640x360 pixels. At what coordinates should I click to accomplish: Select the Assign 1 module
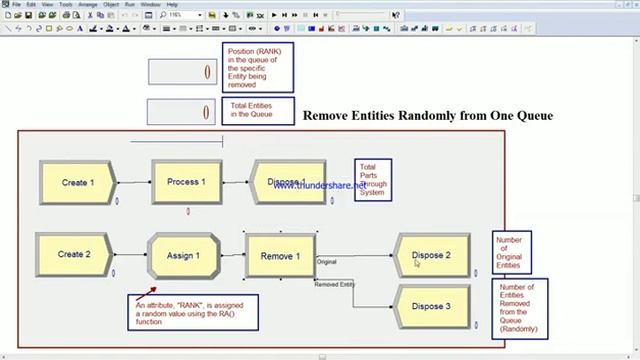click(184, 256)
